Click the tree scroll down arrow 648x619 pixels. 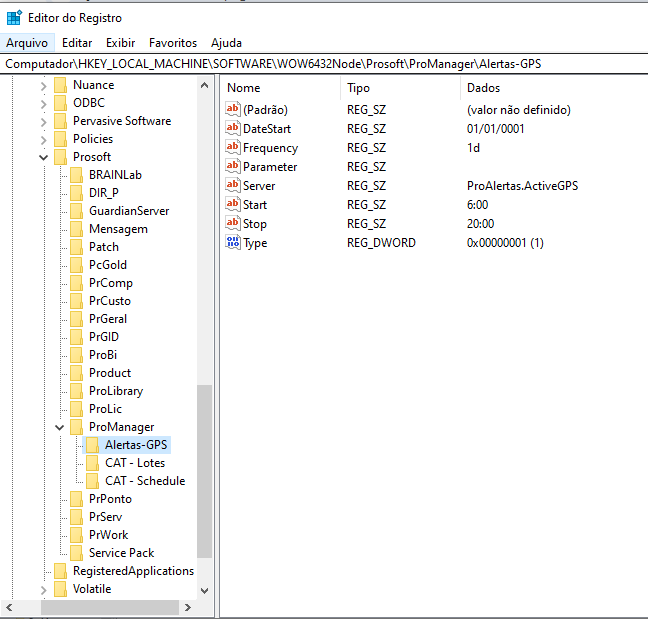(x=204, y=591)
